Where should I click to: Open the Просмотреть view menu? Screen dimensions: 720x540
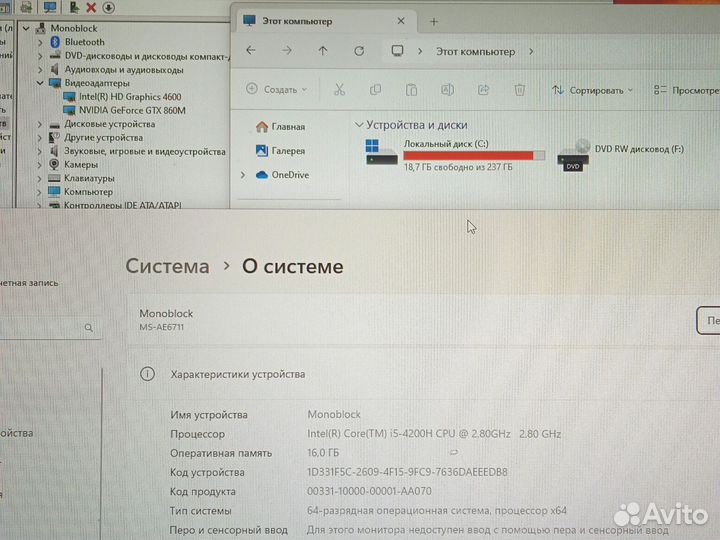(686, 90)
